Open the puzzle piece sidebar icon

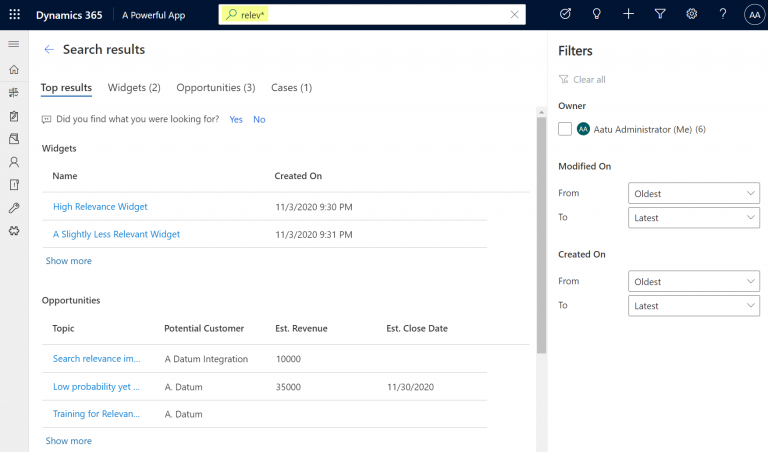14,231
